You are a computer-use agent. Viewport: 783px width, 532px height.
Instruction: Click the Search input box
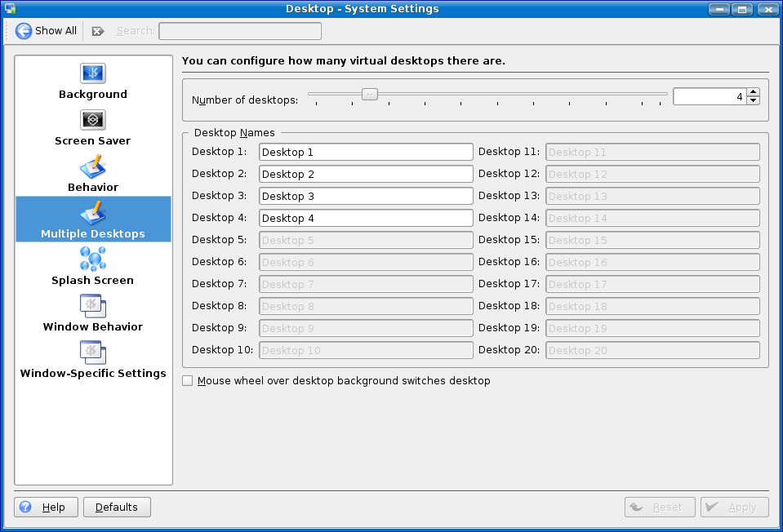tap(240, 31)
